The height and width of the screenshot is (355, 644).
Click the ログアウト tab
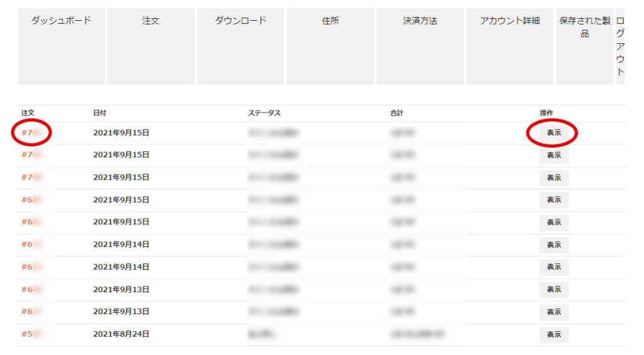tap(620, 46)
